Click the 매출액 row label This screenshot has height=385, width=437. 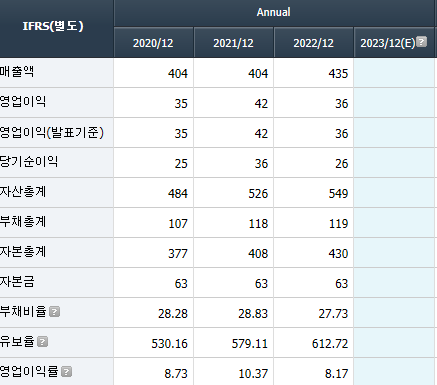pyautogui.click(x=17, y=72)
